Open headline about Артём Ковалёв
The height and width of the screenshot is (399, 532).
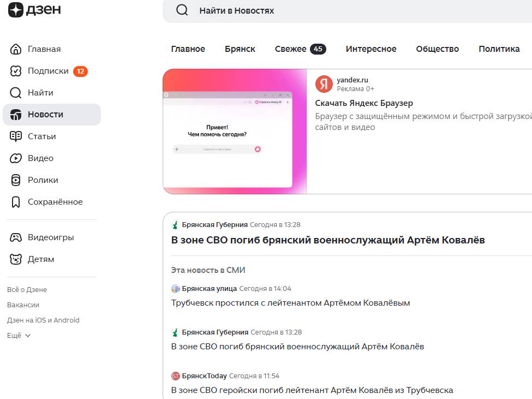(x=328, y=240)
